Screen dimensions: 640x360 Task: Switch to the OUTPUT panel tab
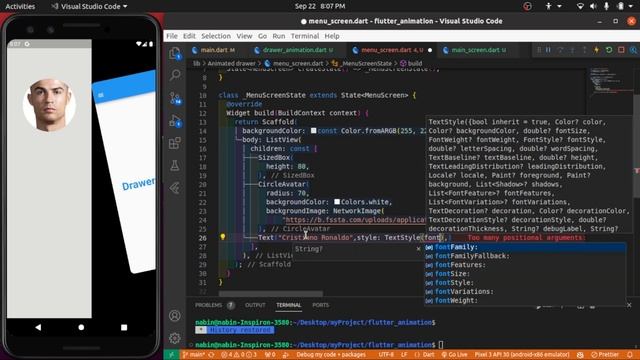(x=255, y=305)
